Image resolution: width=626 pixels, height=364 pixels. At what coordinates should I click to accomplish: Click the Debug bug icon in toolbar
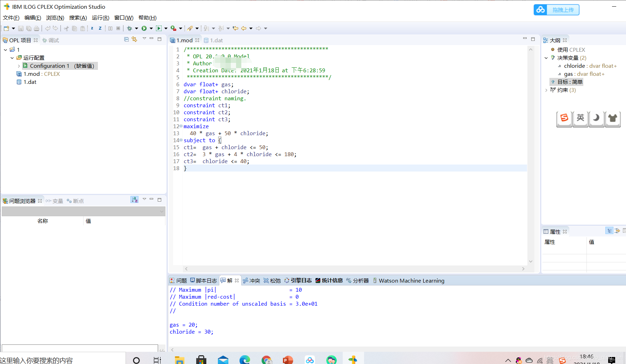129,28
